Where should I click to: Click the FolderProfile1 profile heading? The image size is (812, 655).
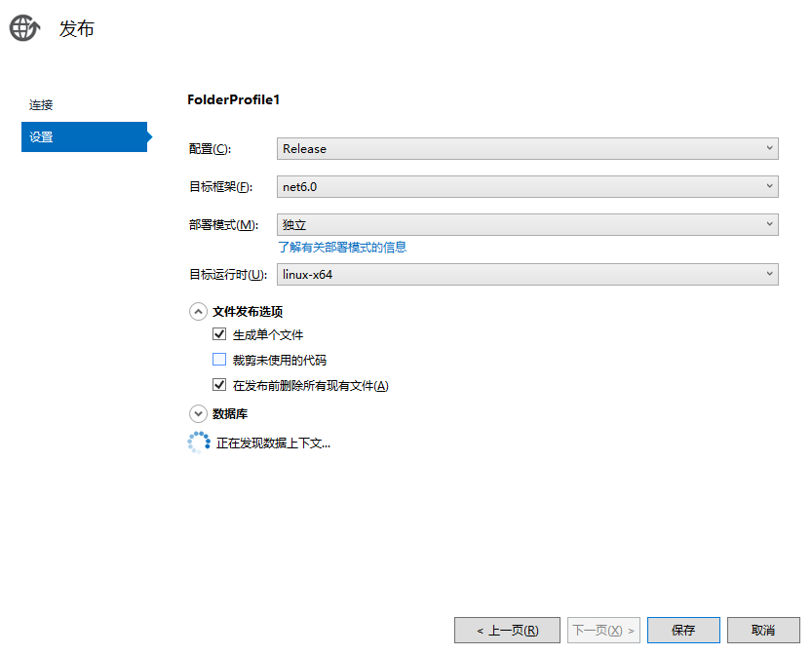(x=233, y=99)
